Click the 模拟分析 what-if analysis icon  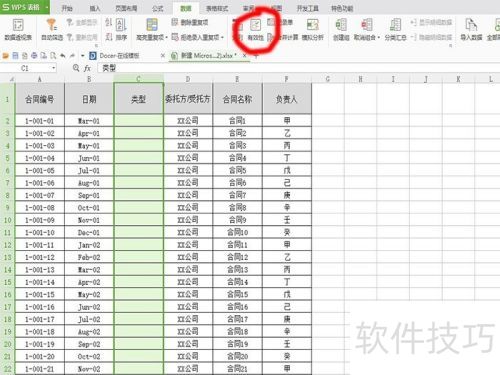pos(312,30)
